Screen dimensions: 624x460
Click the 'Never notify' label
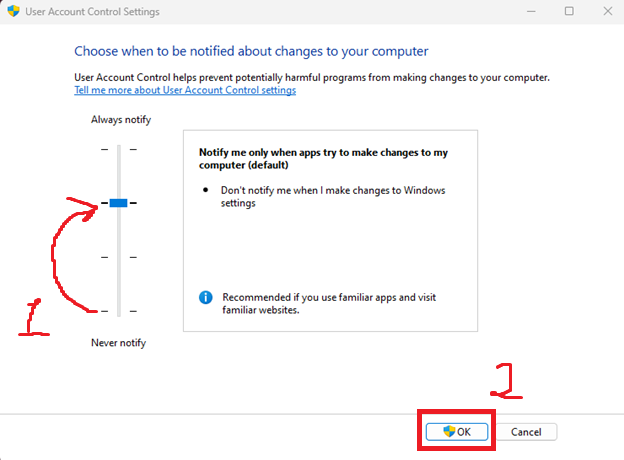[x=119, y=343]
